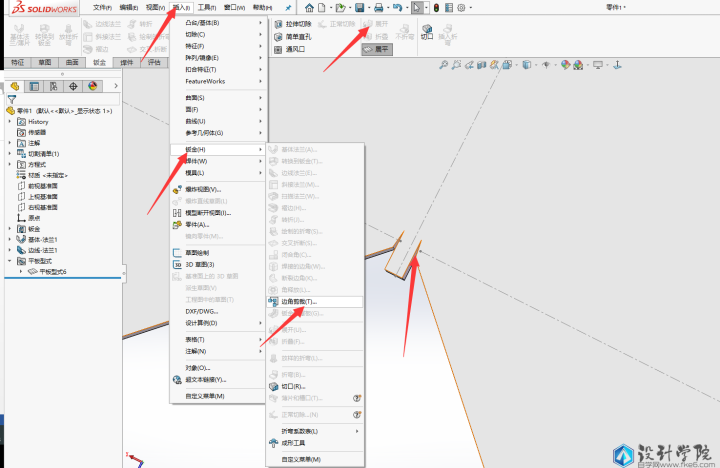Select 边角剪裁(T)... in the sheet metal submenu
The height and width of the screenshot is (468, 720).
click(x=297, y=301)
